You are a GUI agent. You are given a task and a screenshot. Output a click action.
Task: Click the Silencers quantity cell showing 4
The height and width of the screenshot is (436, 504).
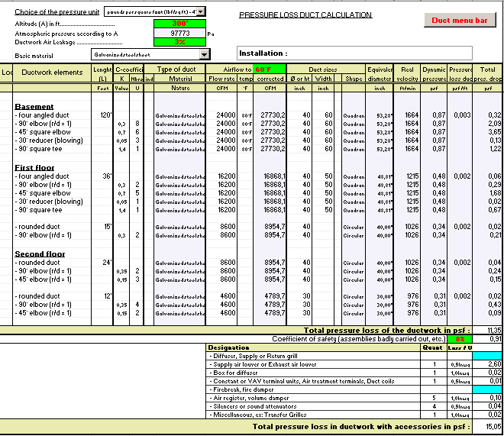pos(433,406)
